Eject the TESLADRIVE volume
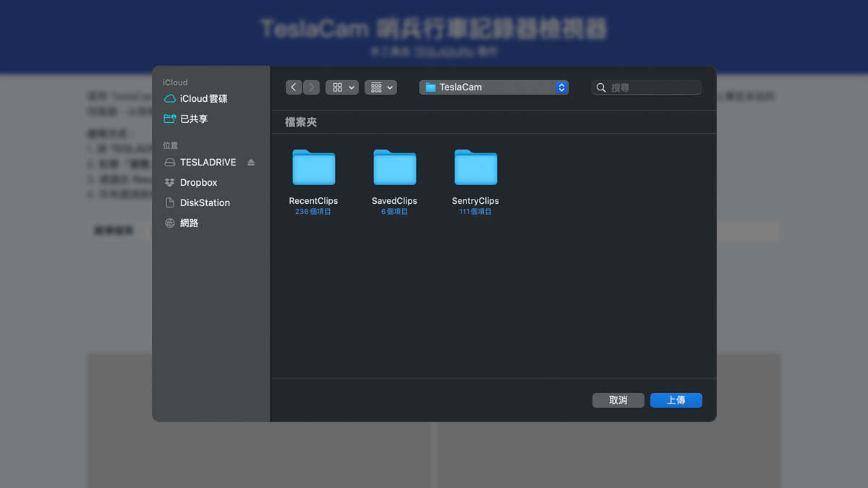This screenshot has width=868, height=488. pos(251,163)
